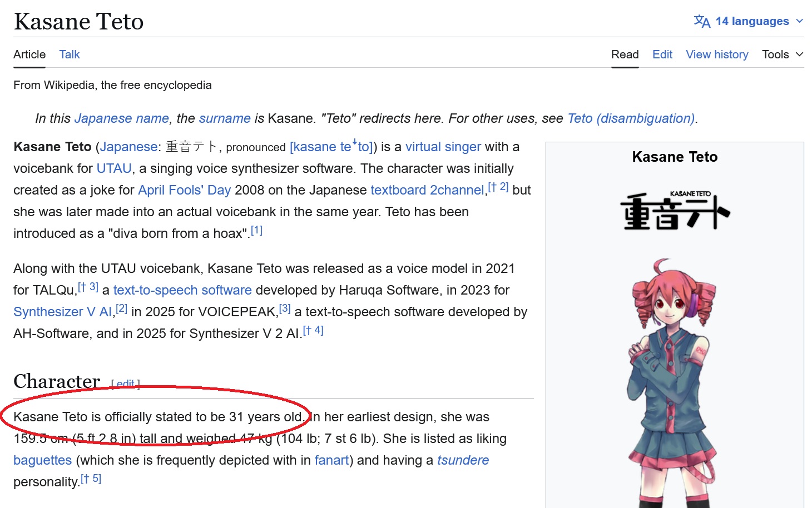Screen dimensions: 812x508
Task: Click the Kasane Teto page title
Action: coord(78,22)
